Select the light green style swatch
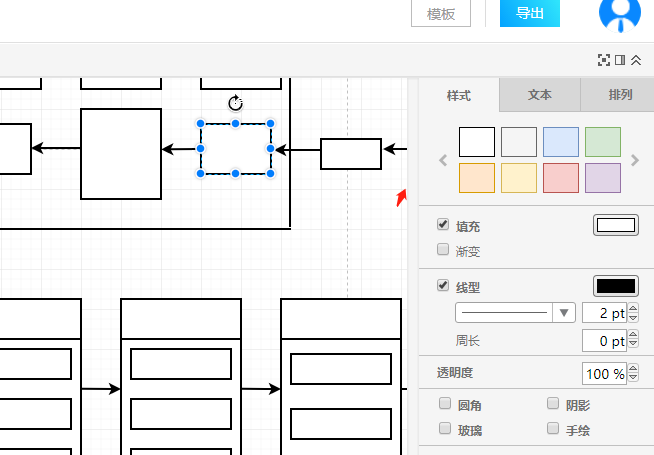Viewport: 654px width, 455px height. pos(603,142)
